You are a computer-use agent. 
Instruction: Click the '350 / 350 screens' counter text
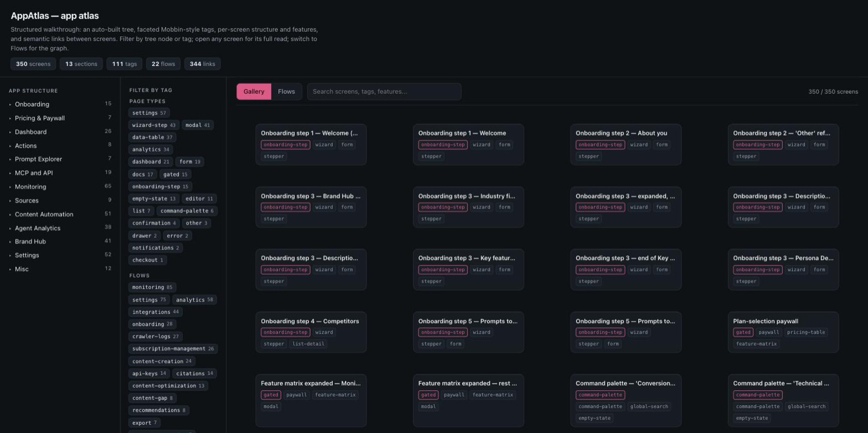[833, 91]
